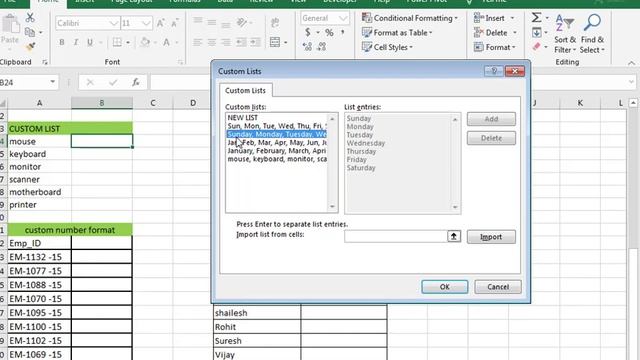Decrease font size with the smaller A icon
The width and height of the screenshot is (640, 360).
tap(175, 23)
